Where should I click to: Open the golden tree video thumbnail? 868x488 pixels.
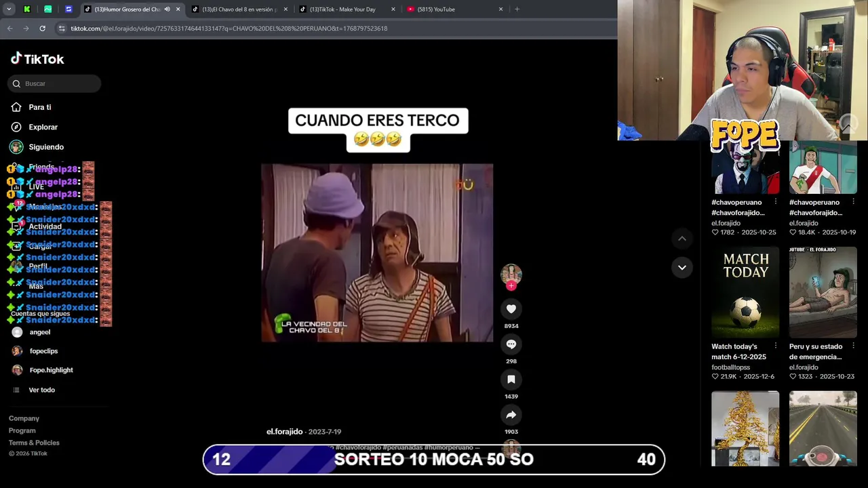tap(745, 428)
